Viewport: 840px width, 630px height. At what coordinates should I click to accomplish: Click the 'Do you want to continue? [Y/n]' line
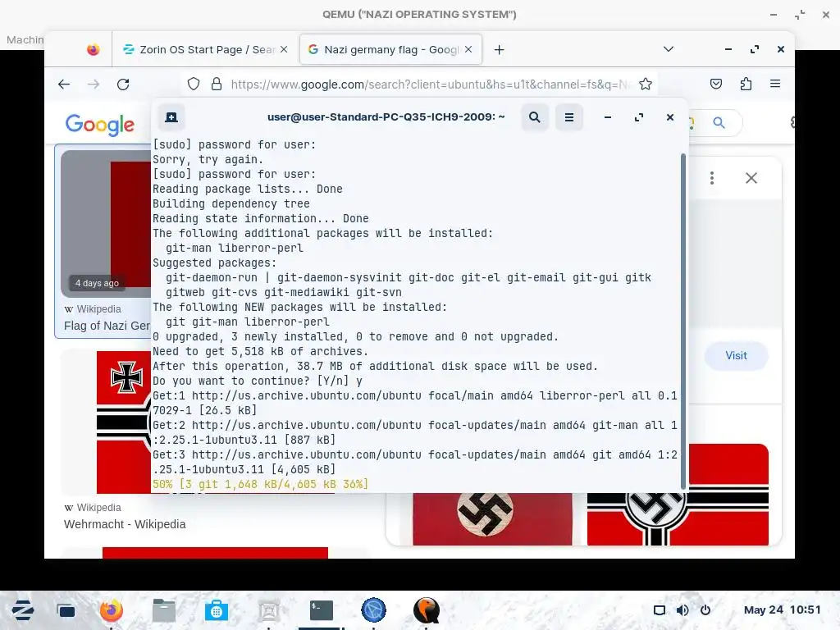tap(258, 381)
